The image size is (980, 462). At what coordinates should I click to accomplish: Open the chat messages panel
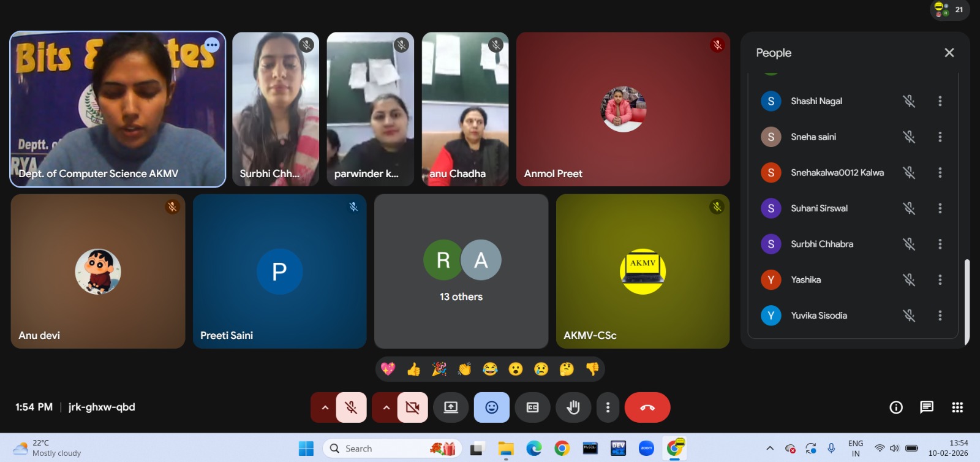pyautogui.click(x=926, y=407)
